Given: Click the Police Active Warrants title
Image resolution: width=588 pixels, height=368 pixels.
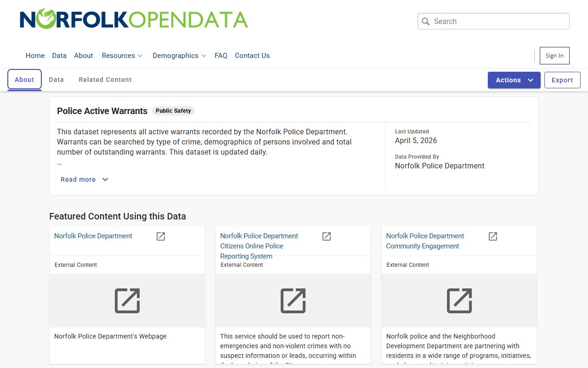Looking at the screenshot, I should click(x=102, y=111).
